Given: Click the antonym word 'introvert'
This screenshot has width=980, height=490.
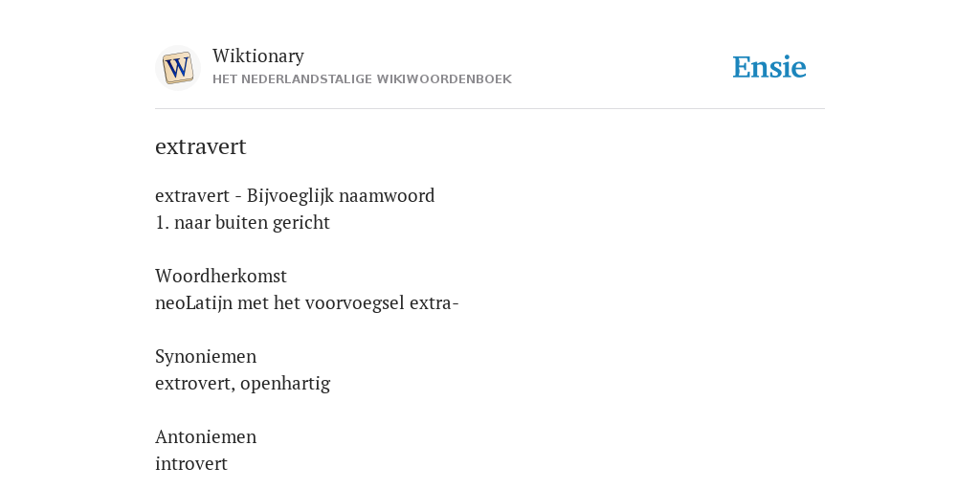Looking at the screenshot, I should [191, 464].
